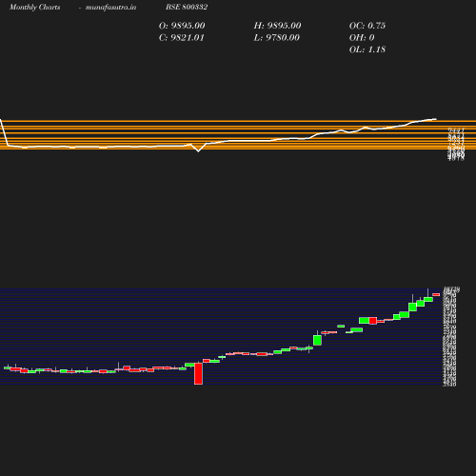Screen dimensions: 476x476
Task: Click the 'Monthly Charts' title text
Action: pos(35,8)
